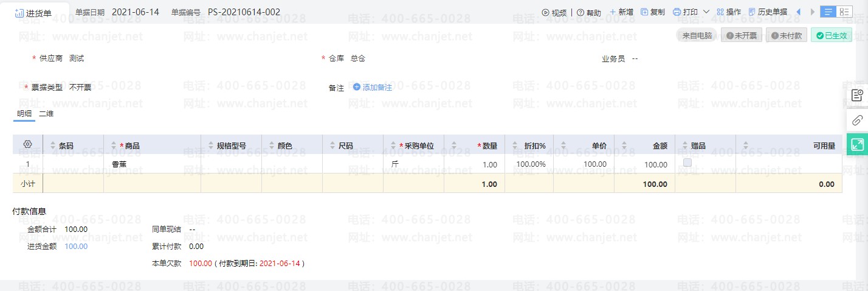This screenshot has height=291, width=868.
Task: Click document number PS-20210614-002
Action: click(244, 12)
